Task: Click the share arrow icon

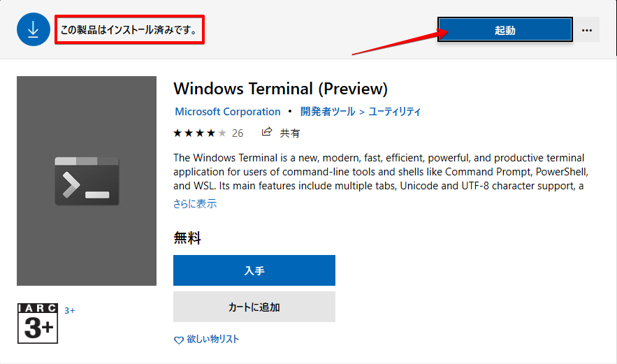Action: coord(267,132)
